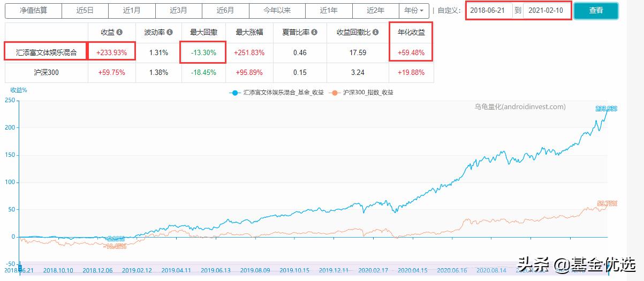Click the start date field 2018-06-21
The height and width of the screenshot is (281, 644).
click(x=490, y=10)
